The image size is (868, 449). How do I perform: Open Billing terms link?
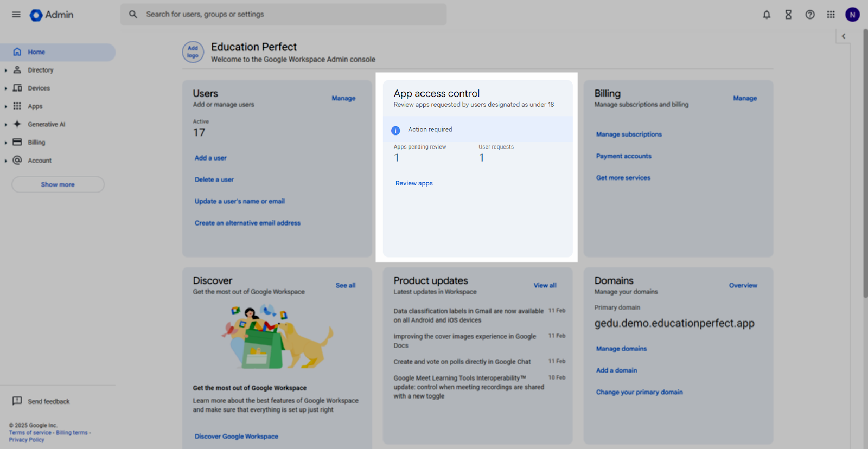(x=72, y=433)
